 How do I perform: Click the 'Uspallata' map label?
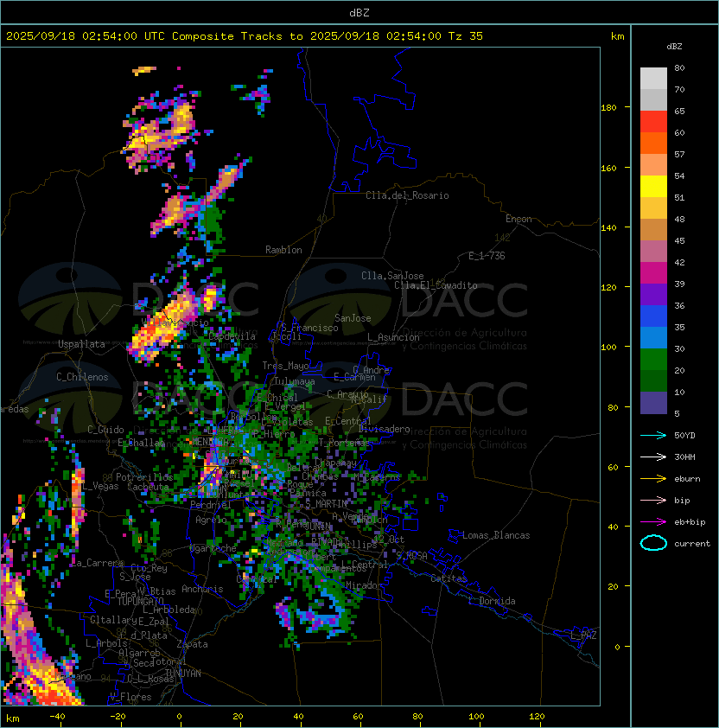tap(81, 344)
